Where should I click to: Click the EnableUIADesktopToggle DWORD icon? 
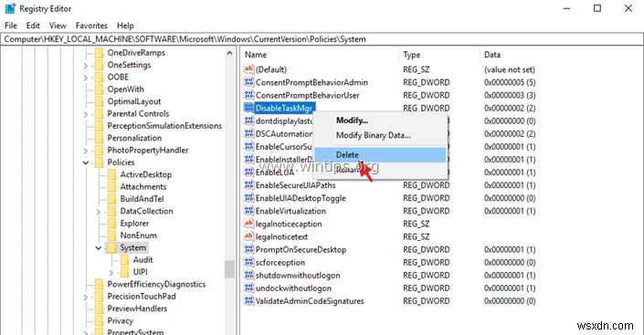tap(248, 198)
